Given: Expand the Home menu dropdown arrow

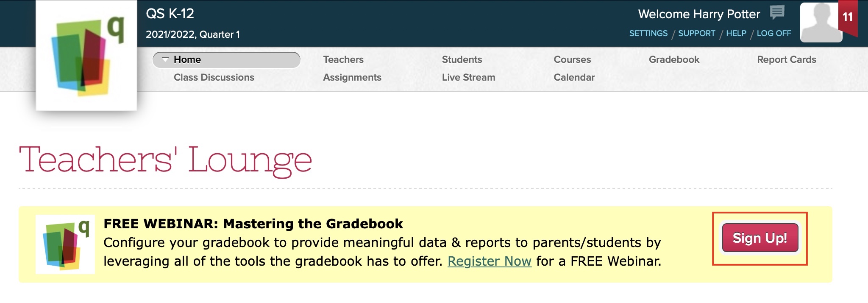Looking at the screenshot, I should point(165,59).
